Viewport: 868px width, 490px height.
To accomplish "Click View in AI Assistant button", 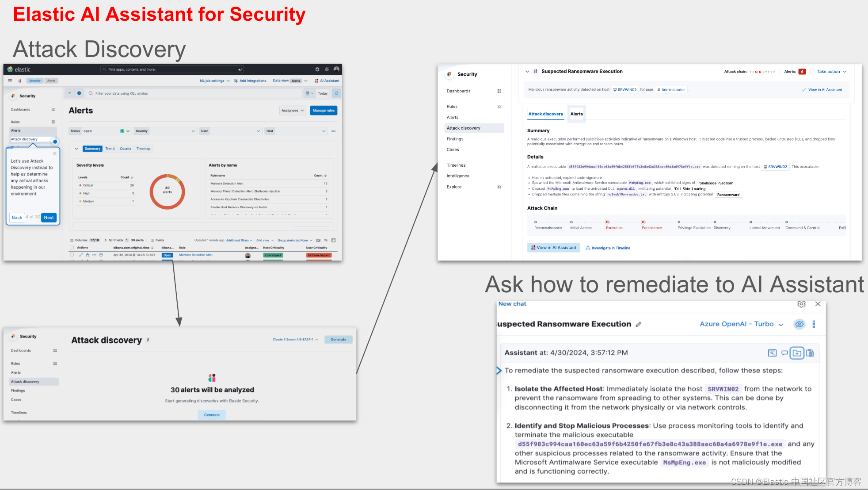I will [553, 248].
